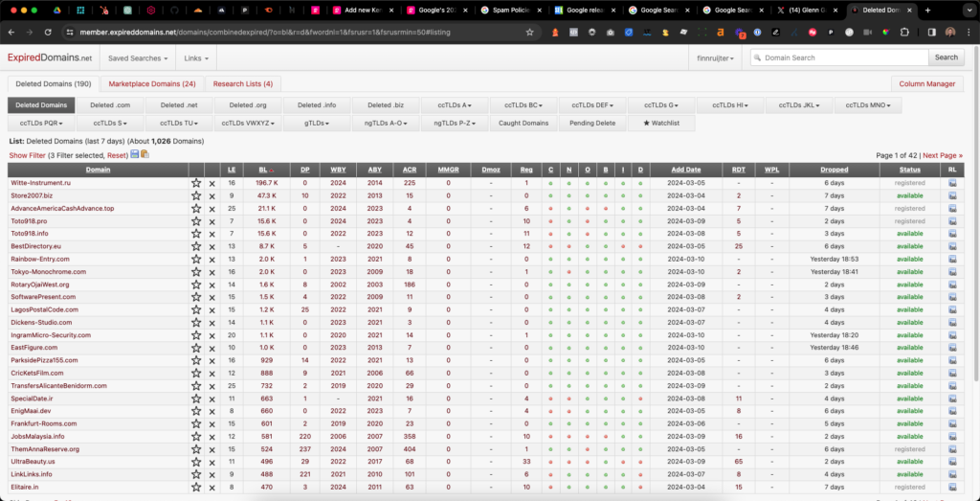
Task: Expand the ccTLDs BC dropdown
Action: (523, 105)
